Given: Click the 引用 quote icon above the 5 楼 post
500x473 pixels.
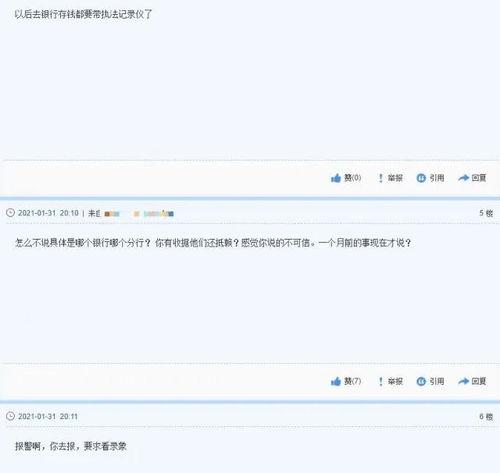Looking at the screenshot, I should (x=421, y=178).
